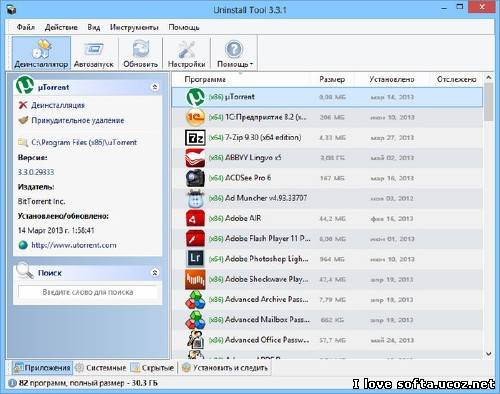Click the program list scroll up arrow
This screenshot has width=500, height=394.
click(x=489, y=78)
